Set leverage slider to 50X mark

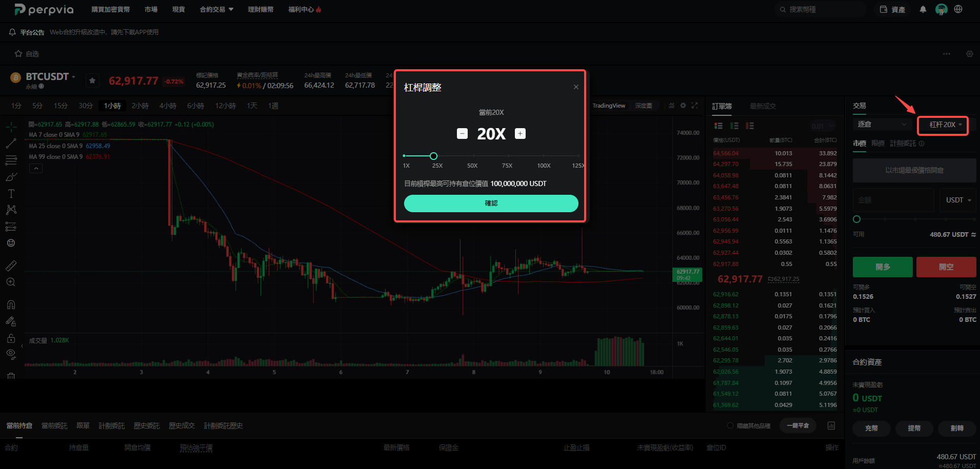click(474, 156)
